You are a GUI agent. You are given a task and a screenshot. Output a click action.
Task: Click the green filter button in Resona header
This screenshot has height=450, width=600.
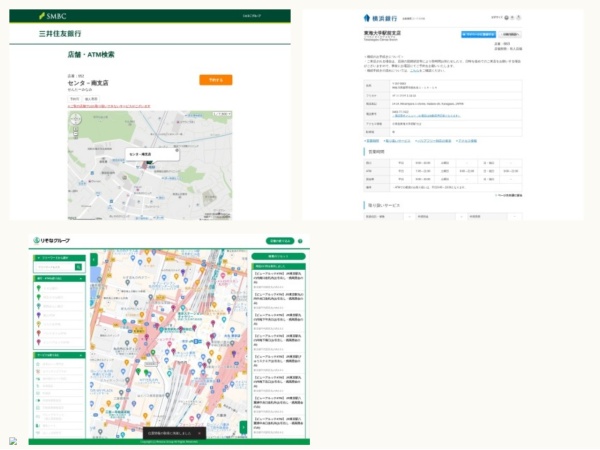[280, 241]
